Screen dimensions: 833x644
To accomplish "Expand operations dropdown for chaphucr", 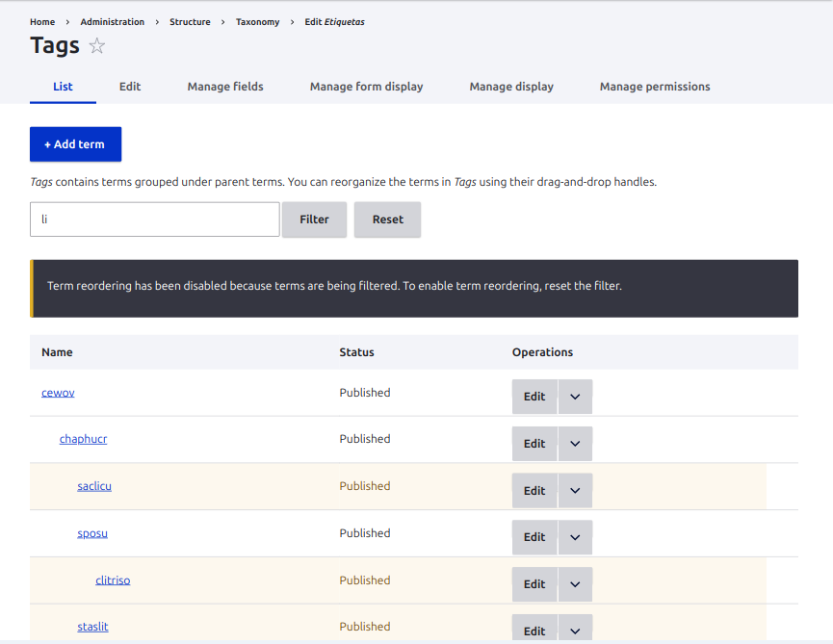I will point(575,444).
